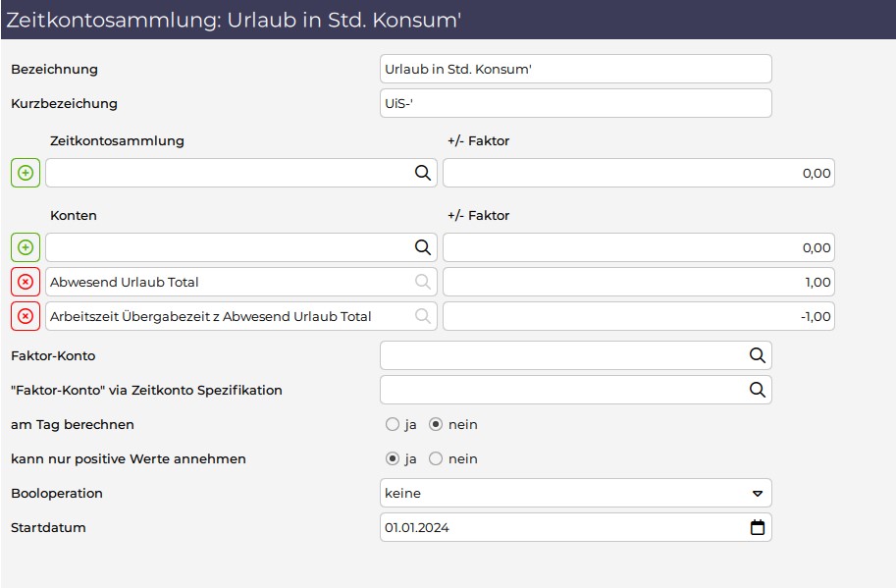The image size is (896, 588).
Task: Select ja for am Tag berechnen
Action: 392,425
